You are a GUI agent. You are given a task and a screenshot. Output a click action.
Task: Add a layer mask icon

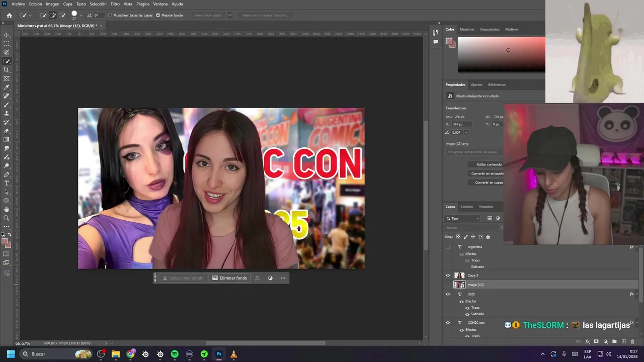point(596,341)
